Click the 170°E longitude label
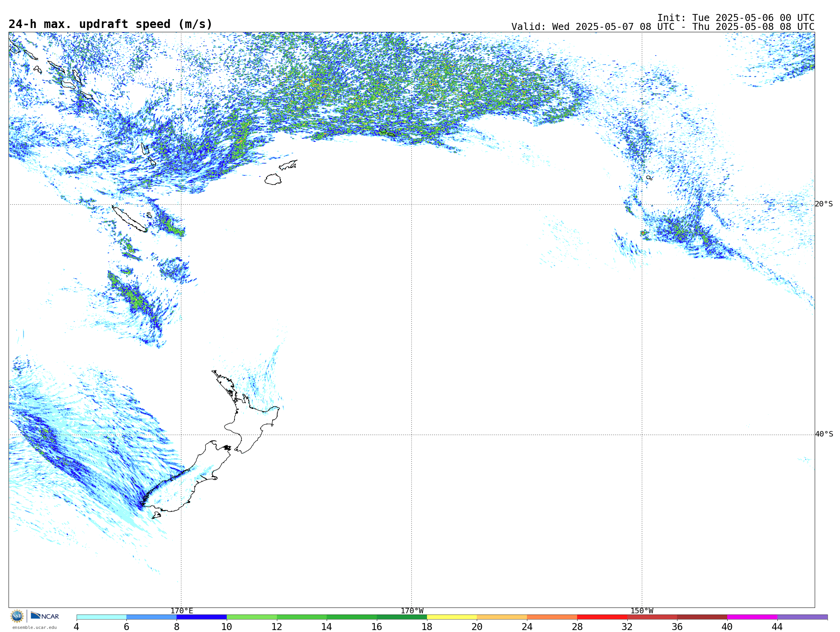This screenshot has height=632, width=840. click(x=182, y=611)
